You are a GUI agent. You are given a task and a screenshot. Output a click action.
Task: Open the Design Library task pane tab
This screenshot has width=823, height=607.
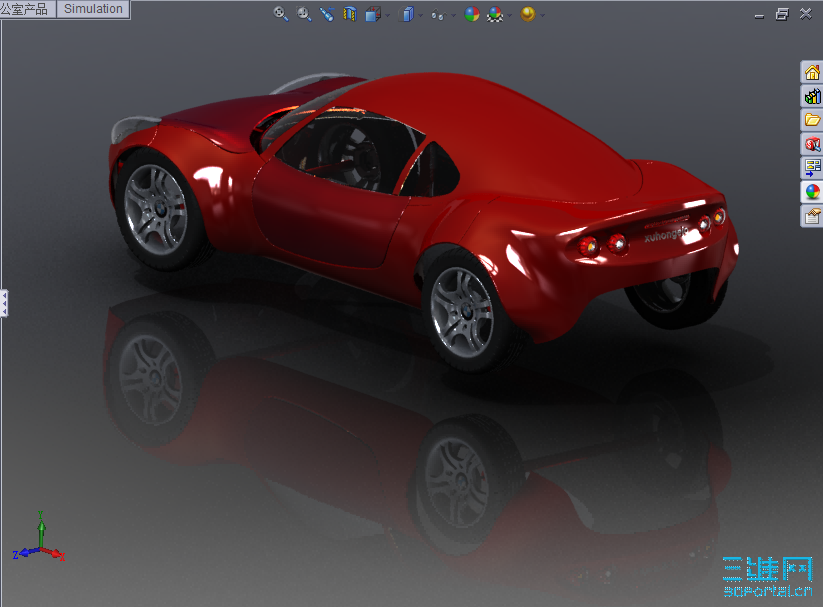[812, 96]
